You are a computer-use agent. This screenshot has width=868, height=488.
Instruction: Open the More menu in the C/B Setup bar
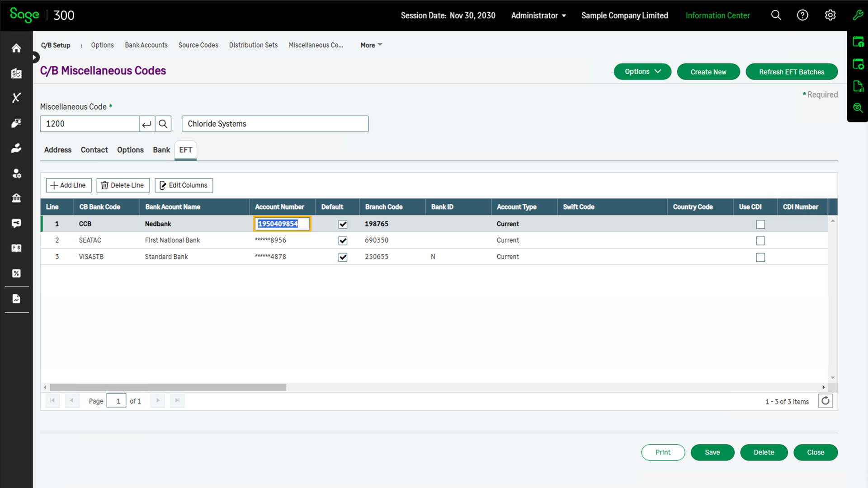[370, 45]
